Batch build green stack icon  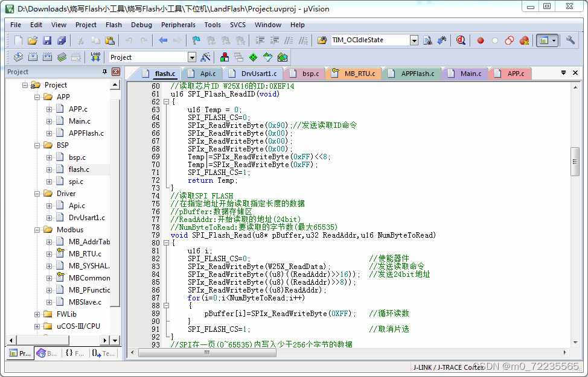click(62, 57)
